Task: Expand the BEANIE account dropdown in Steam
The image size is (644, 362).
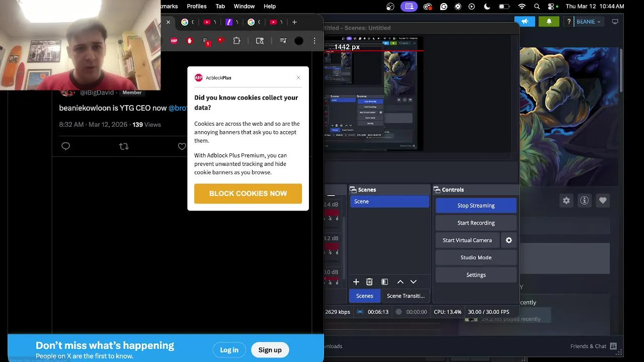Action: point(588,22)
